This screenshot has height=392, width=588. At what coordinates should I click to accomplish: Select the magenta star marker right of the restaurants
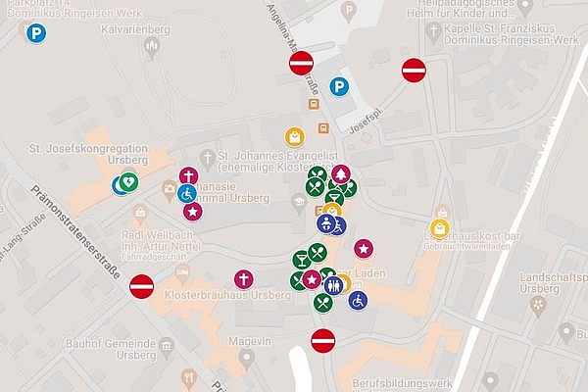364,249
